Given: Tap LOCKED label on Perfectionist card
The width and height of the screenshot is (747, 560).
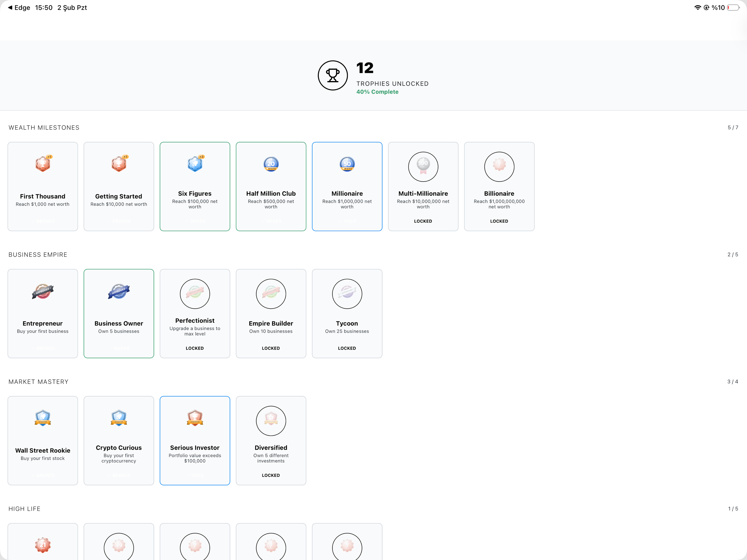Looking at the screenshot, I should [x=195, y=348].
